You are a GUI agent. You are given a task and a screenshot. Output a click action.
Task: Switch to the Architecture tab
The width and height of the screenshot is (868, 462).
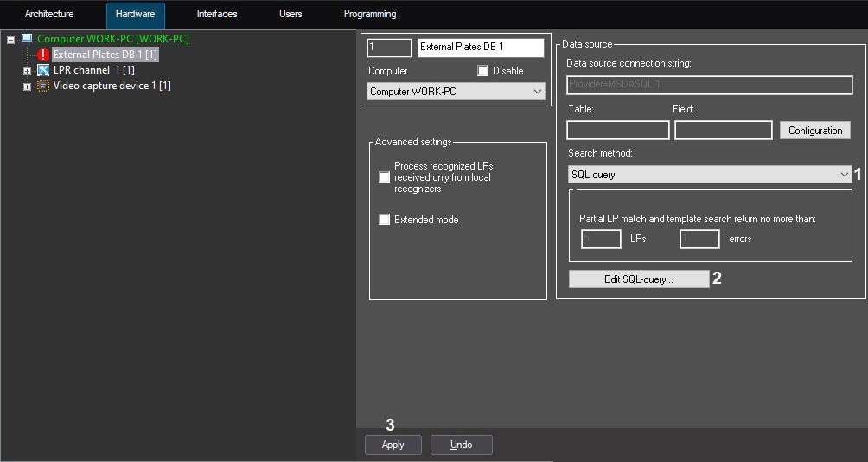[x=49, y=15]
